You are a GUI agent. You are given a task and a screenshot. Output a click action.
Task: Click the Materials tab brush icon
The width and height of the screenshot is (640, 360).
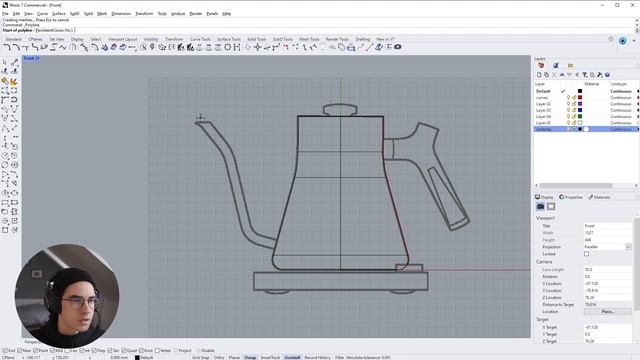click(x=590, y=197)
